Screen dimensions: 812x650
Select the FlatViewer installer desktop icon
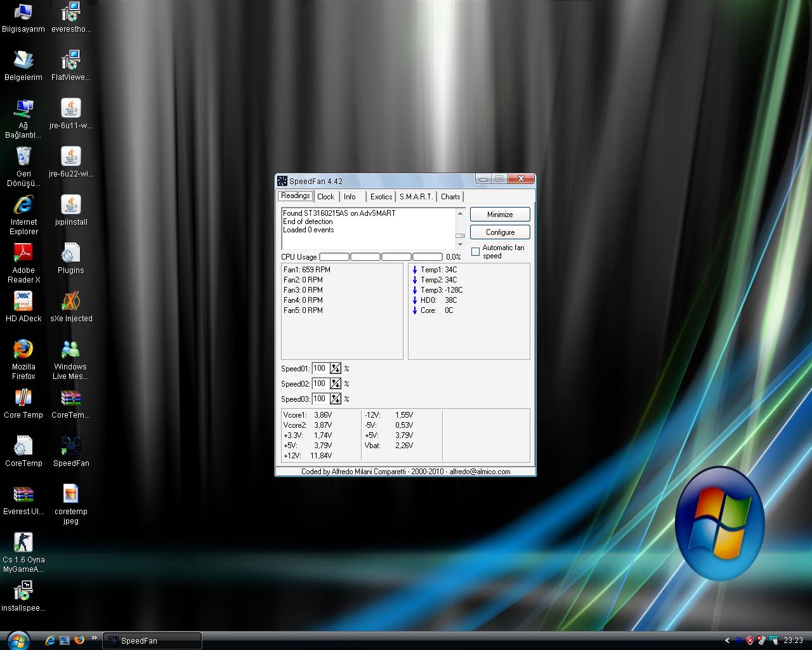pyautogui.click(x=71, y=66)
